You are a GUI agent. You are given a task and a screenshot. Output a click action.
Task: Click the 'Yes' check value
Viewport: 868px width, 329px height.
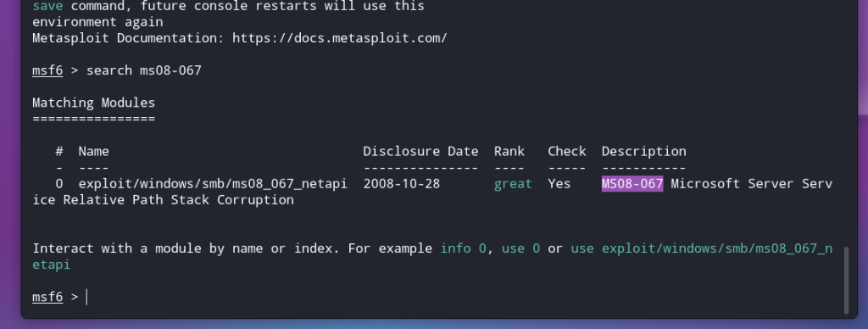click(x=559, y=184)
